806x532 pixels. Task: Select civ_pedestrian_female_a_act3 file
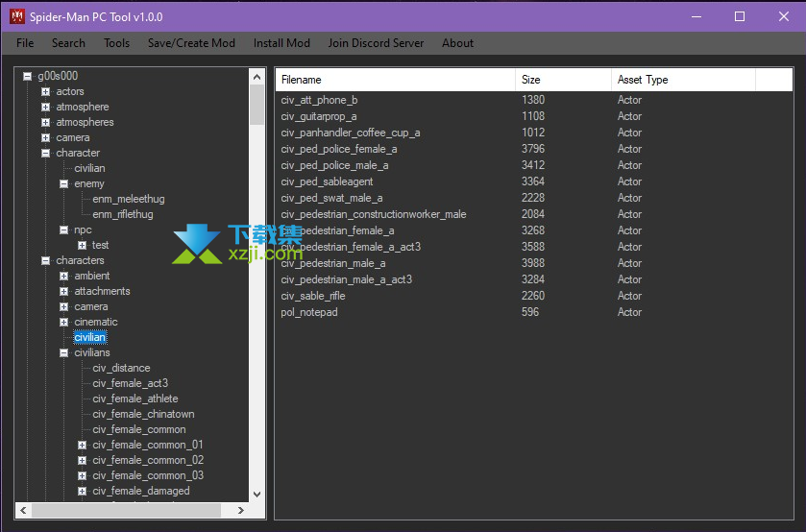tap(351, 247)
